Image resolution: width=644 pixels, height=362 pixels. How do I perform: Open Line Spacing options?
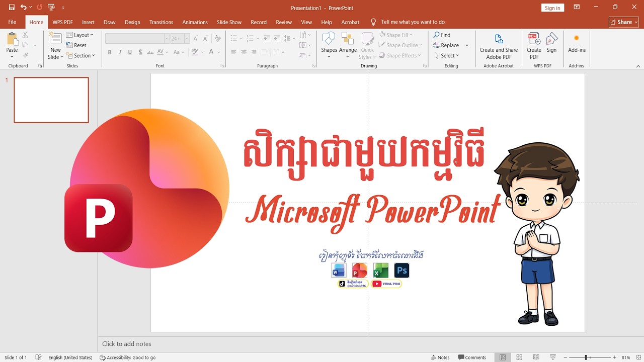(289, 38)
